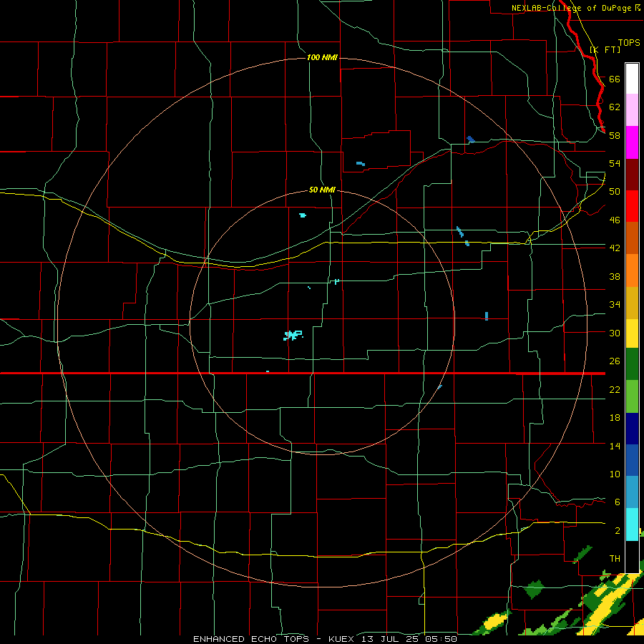Click the cyan swatch beside the 2 label
The width and height of the screenshot is (644, 644).
pos(632,525)
